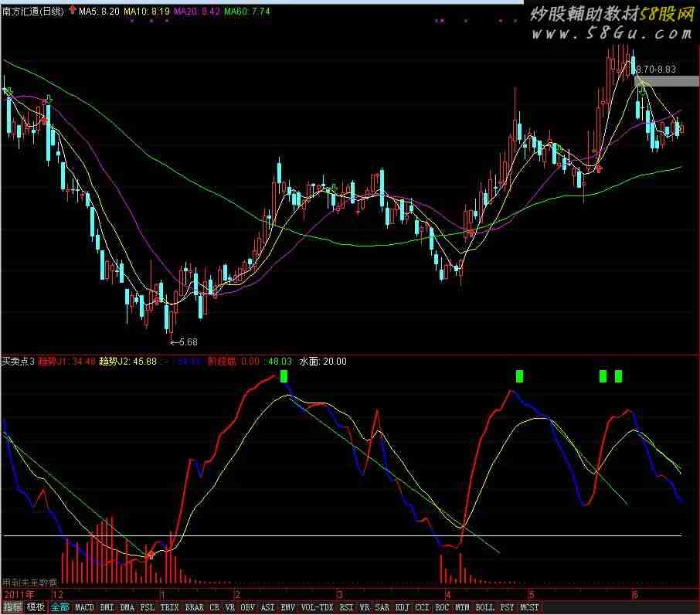Show the KDJ indicator

(402, 608)
